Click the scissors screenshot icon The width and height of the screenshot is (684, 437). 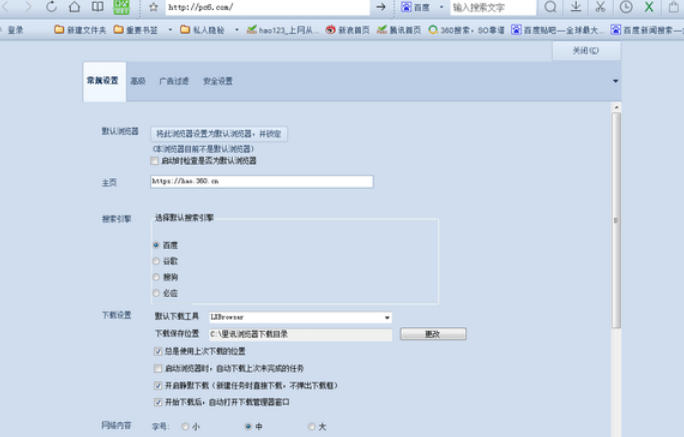coord(601,7)
